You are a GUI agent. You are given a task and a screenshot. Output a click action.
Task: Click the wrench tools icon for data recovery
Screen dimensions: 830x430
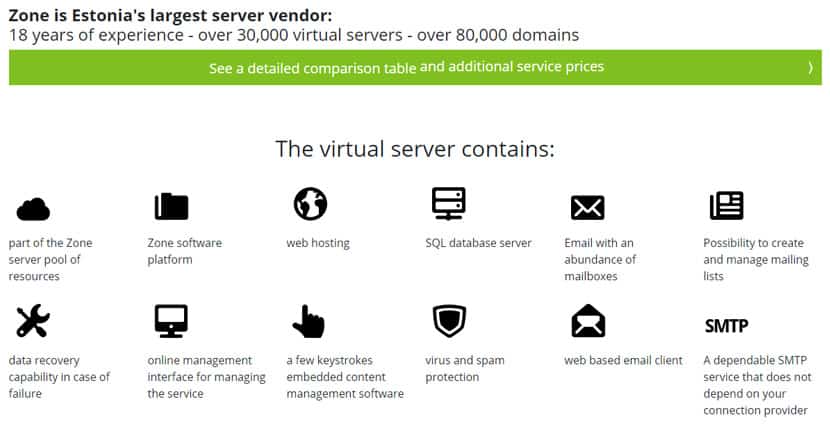pos(33,321)
